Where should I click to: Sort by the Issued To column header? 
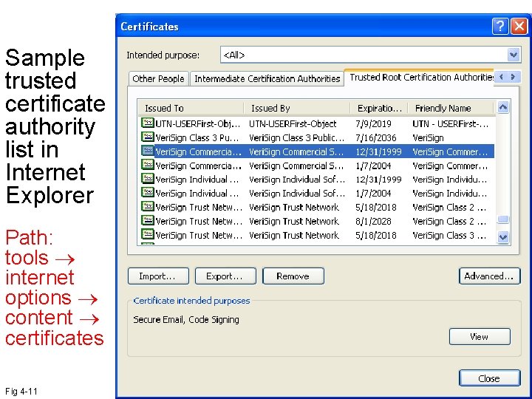pos(191,108)
